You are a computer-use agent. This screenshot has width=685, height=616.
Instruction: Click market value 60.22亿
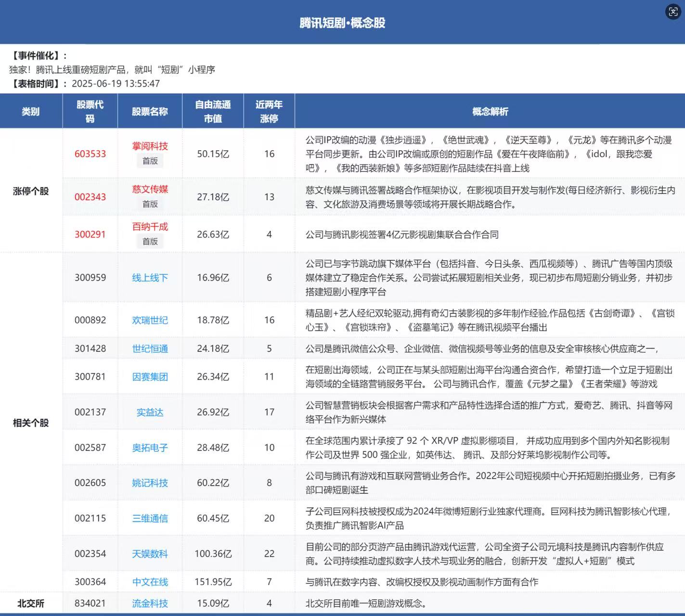213,483
